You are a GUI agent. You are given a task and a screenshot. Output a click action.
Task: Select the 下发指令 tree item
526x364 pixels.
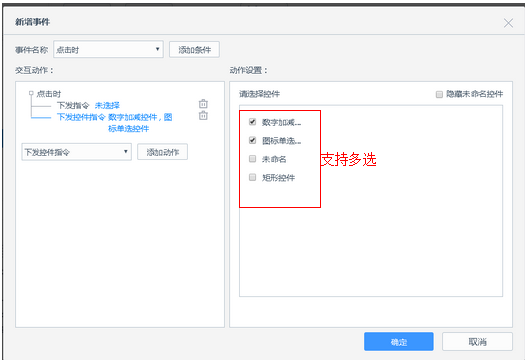click(x=73, y=105)
